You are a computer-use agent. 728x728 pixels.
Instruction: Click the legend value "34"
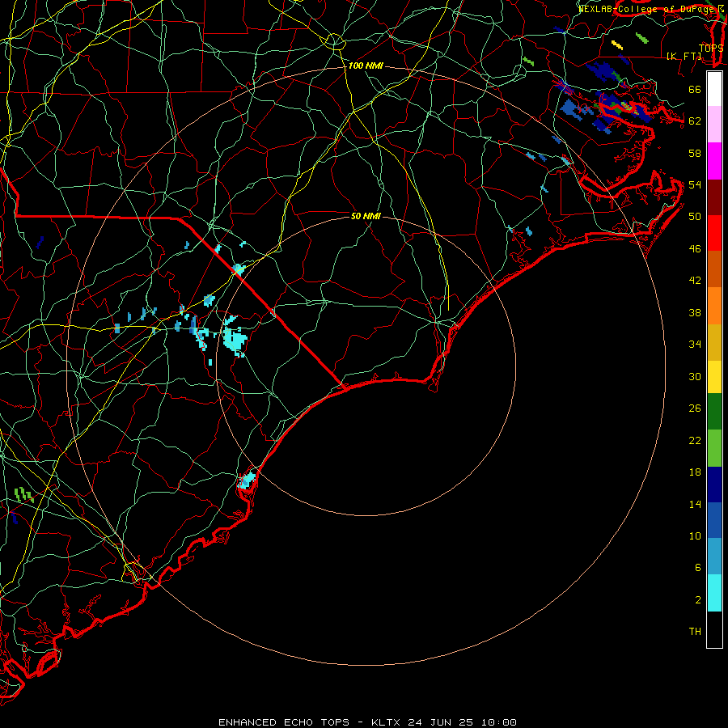(695, 345)
